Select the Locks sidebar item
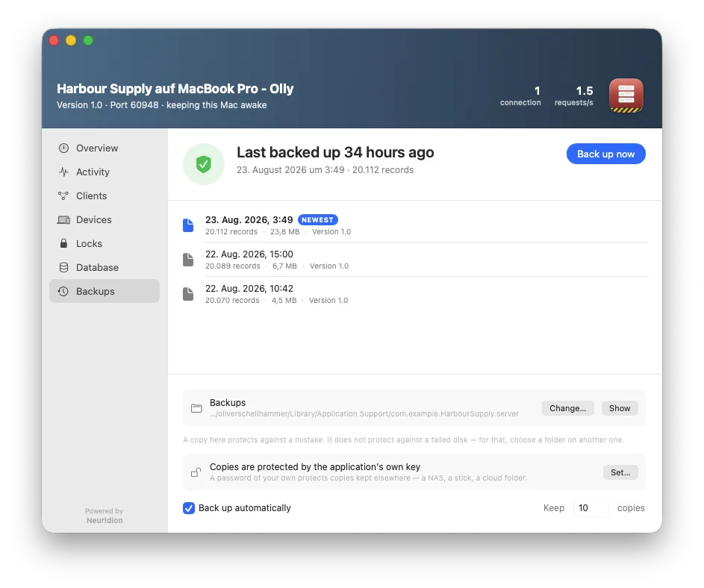The image size is (704, 588). coord(105,243)
